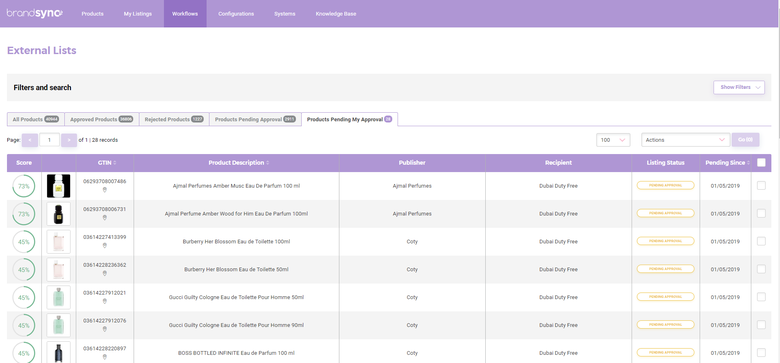Open Ajmal Amber Musc product thumbnail
This screenshot has width=780, height=363.
coord(59,186)
